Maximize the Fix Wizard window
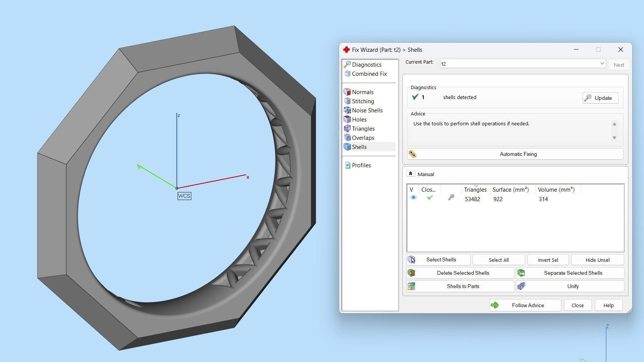 click(x=598, y=50)
